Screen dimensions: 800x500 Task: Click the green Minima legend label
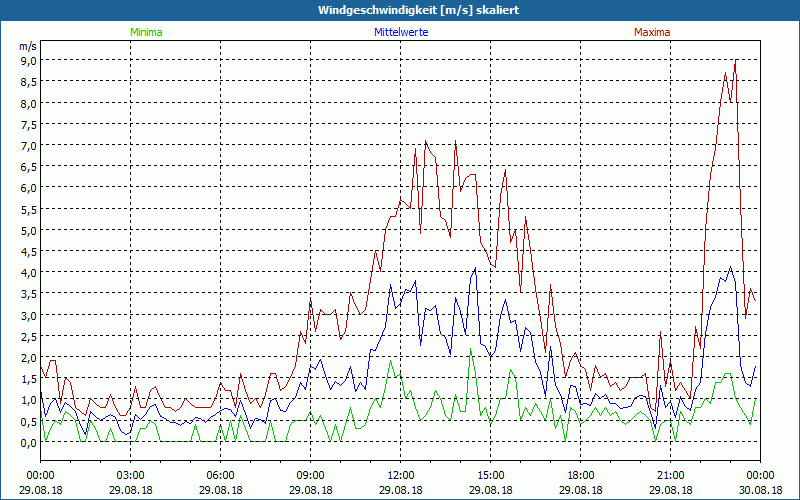point(146,32)
